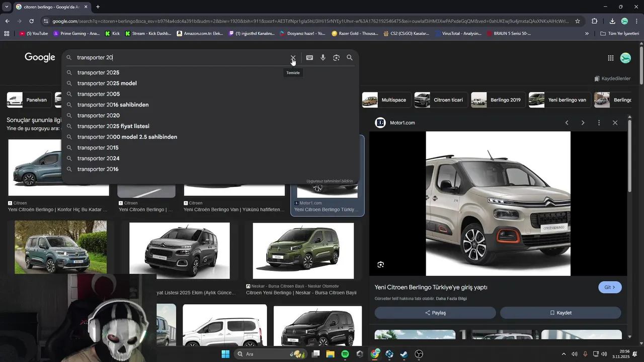Filter images by Panelvan chip

pyautogui.click(x=29, y=100)
